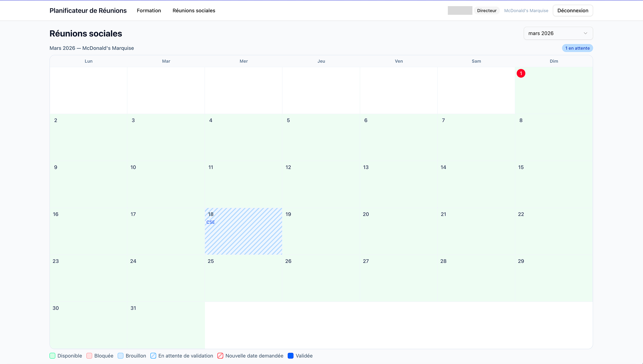Screen dimensions: 643x364
Task: Open the Formation tab
Action: (x=149, y=10)
